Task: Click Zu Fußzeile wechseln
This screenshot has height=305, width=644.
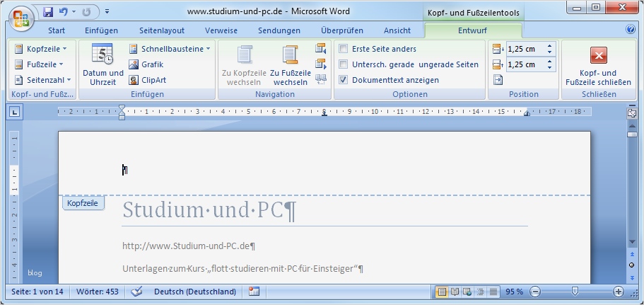Action: tap(291, 64)
